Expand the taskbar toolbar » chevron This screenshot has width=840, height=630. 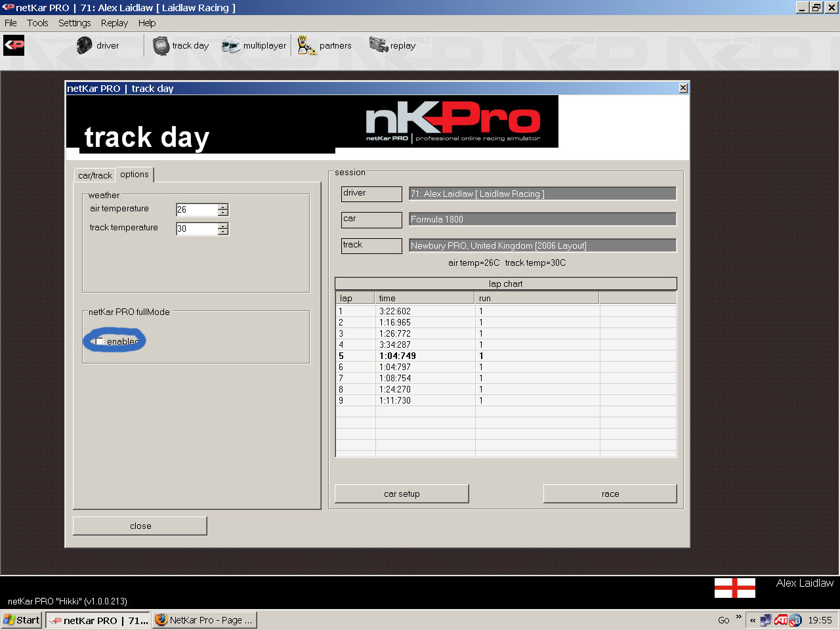[739, 618]
